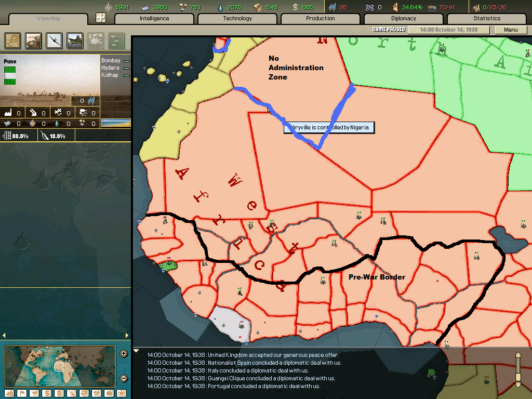This screenshot has height=399, width=532.
Task: Zoom out the minimap with minus
Action: [124, 378]
